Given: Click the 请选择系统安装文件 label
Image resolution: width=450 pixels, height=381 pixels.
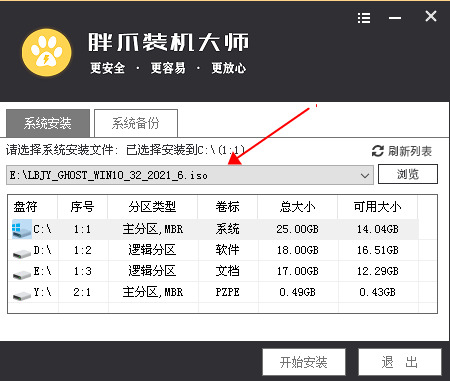Looking at the screenshot, I should 62,150.
